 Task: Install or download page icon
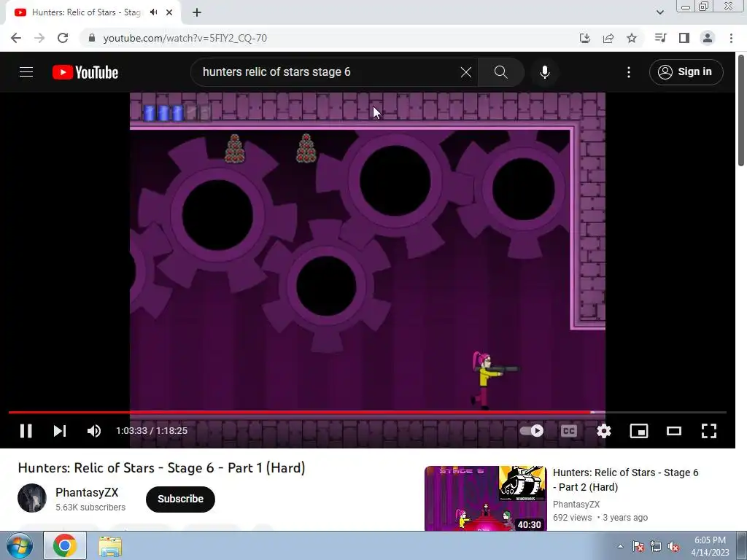(584, 38)
